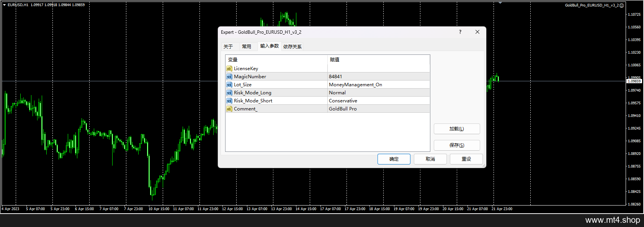Viewport: 644px width, 227px height.
Task: Click the chart symbol arrow beside EURUSD,H1
Action: tap(4, 5)
